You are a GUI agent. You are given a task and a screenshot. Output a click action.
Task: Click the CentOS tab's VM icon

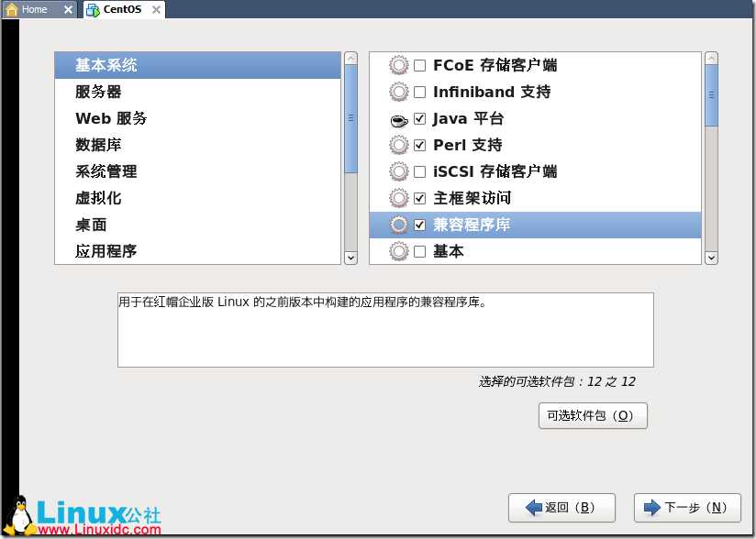click(x=93, y=9)
